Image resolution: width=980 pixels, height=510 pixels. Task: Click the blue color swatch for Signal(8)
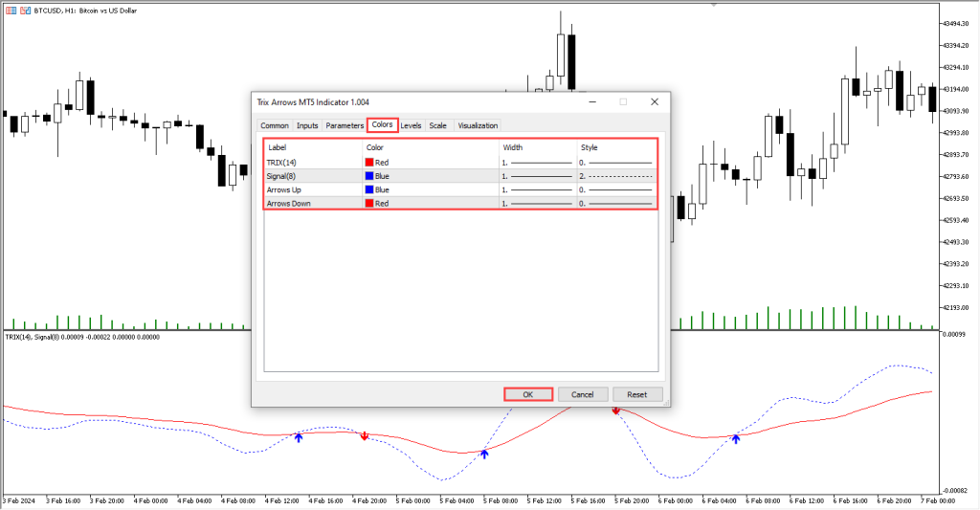click(x=369, y=176)
